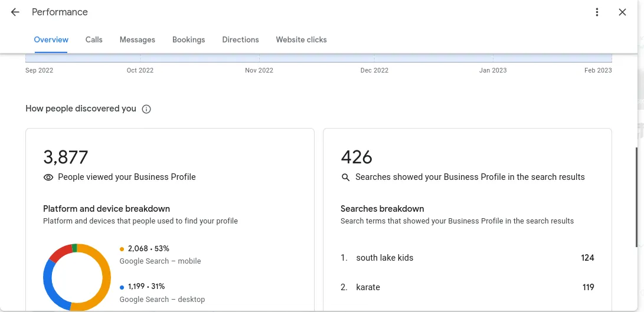The height and width of the screenshot is (312, 644).
Task: Click the magnifier icon near searches count
Action: click(346, 177)
